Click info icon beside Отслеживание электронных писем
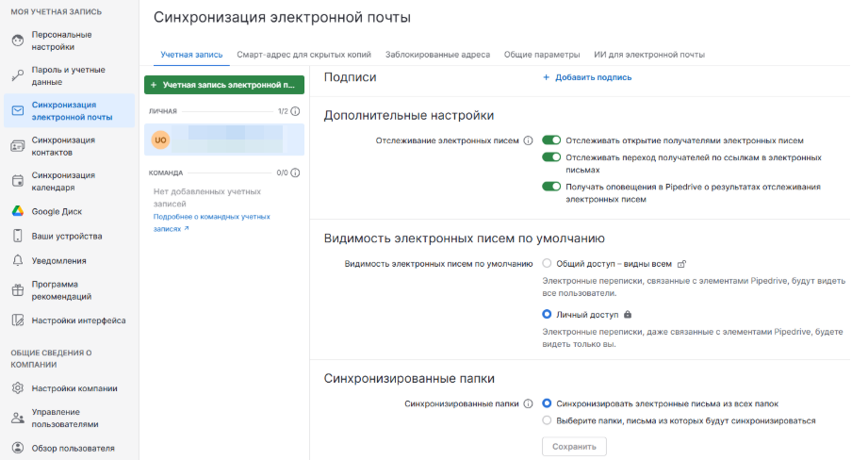Image resolution: width=868 pixels, height=460 pixels. (x=528, y=140)
